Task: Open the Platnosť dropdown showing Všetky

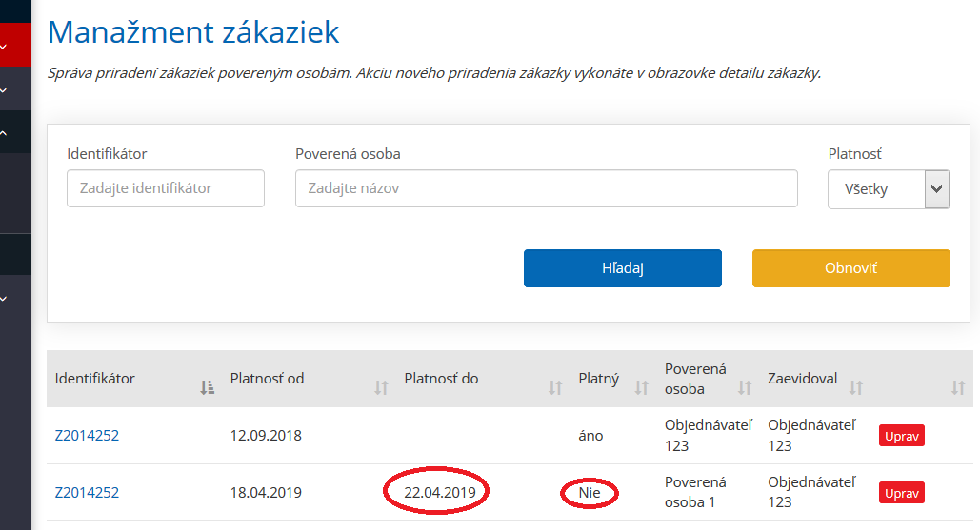Action: tap(889, 189)
